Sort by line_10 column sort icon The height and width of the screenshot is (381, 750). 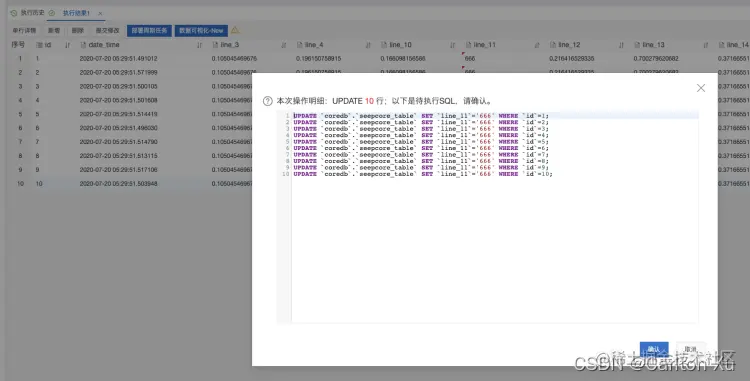coord(452,45)
